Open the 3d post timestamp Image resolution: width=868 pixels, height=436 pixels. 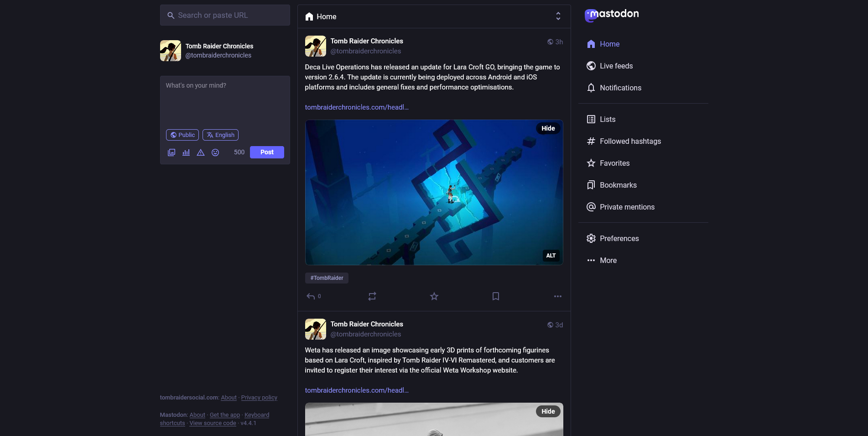point(559,325)
